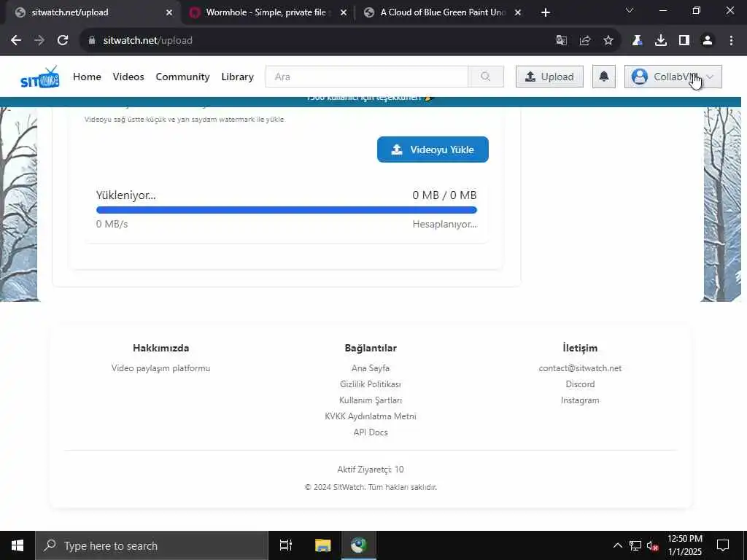Click into the Ara search field
Viewport: 747px width, 560px height.
coord(367,77)
